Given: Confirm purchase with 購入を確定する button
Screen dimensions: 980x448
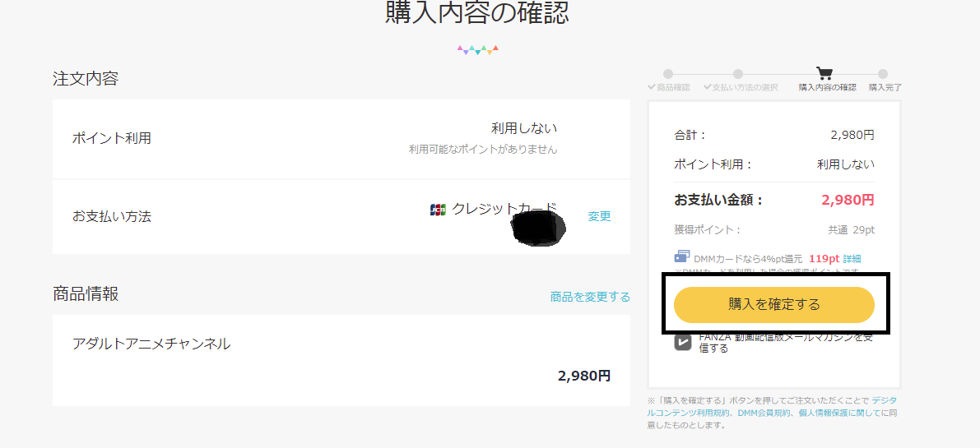Looking at the screenshot, I should [x=774, y=304].
